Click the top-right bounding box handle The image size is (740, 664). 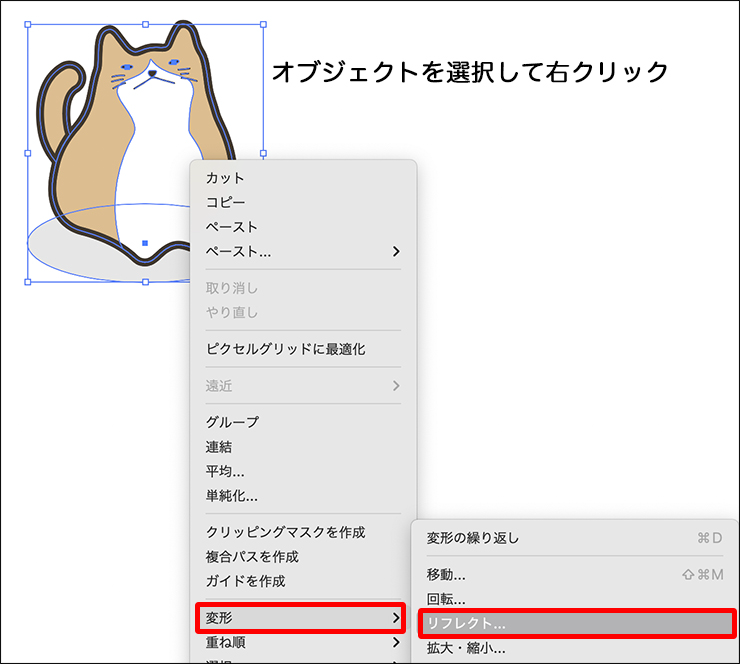click(264, 25)
